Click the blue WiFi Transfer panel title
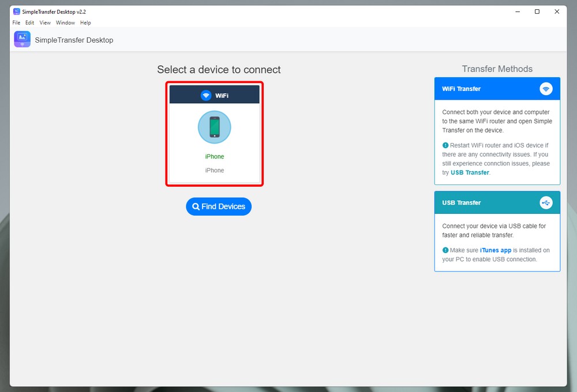The image size is (577, 392). pyautogui.click(x=461, y=89)
